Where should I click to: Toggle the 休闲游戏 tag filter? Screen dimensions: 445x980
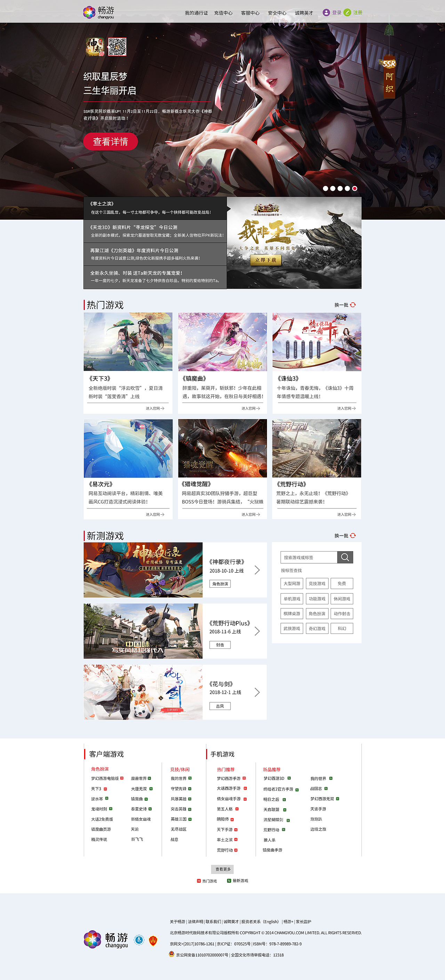(x=342, y=598)
